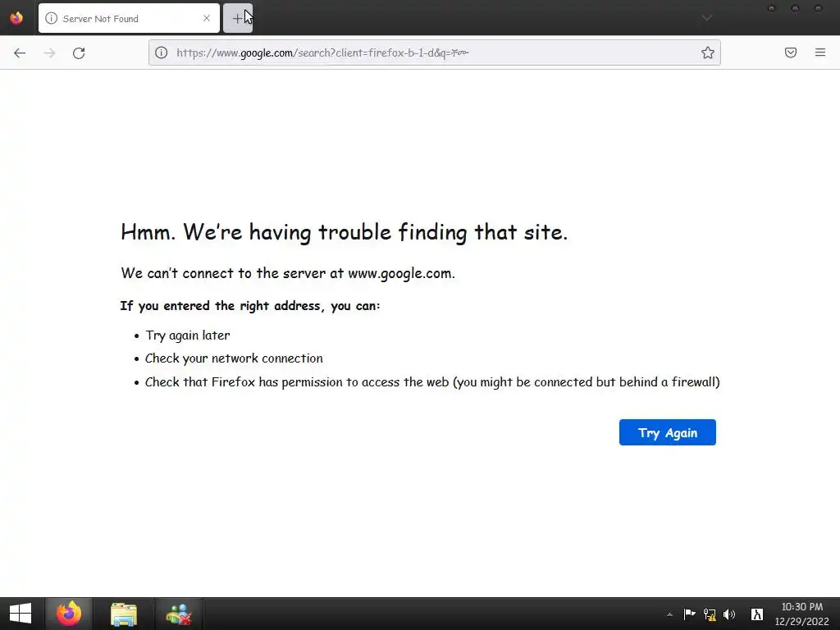The width and height of the screenshot is (840, 630).
Task: Click the text 'We can't connect to the server at www.google.com.'
Action: pos(288,273)
